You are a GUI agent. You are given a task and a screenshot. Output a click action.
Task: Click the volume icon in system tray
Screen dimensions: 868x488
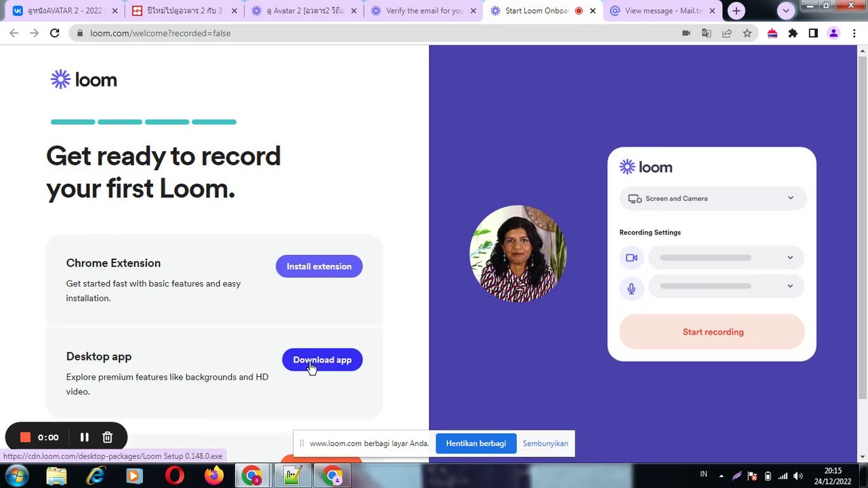tap(798, 476)
